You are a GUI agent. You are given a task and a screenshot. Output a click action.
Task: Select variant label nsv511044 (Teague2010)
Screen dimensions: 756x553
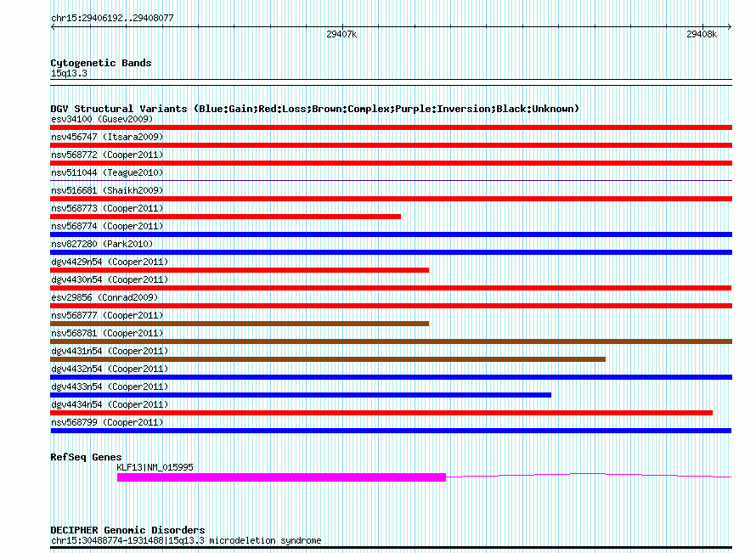tap(107, 172)
